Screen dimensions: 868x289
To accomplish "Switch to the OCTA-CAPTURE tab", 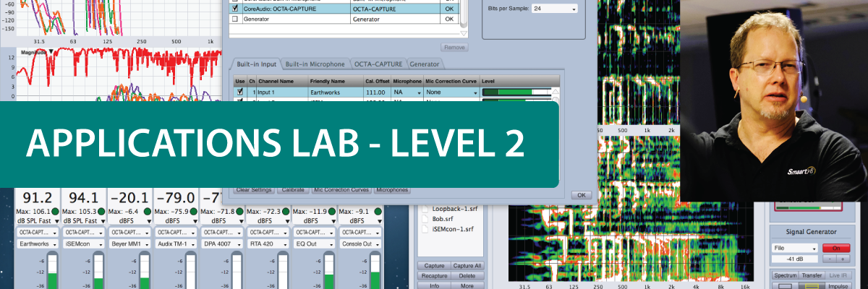I will pos(378,64).
